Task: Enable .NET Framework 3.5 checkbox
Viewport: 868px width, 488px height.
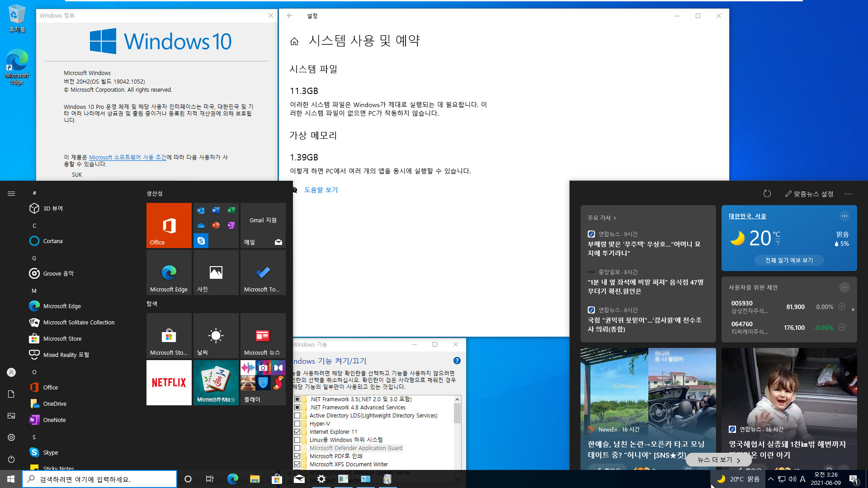Action: (x=297, y=399)
